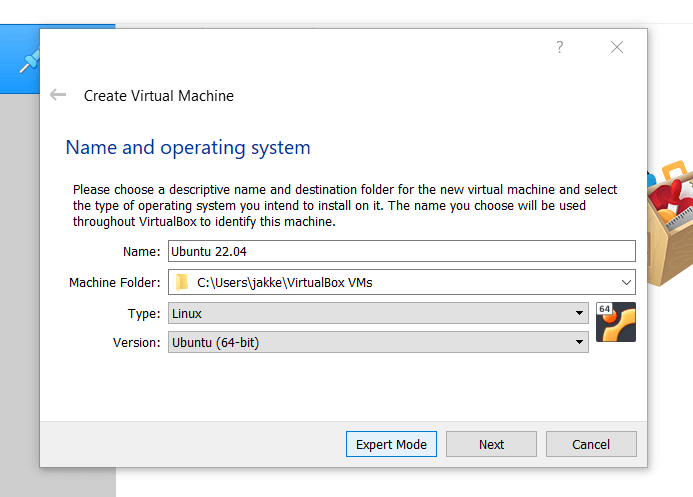
Task: Proceed with the Next button
Action: pos(491,444)
